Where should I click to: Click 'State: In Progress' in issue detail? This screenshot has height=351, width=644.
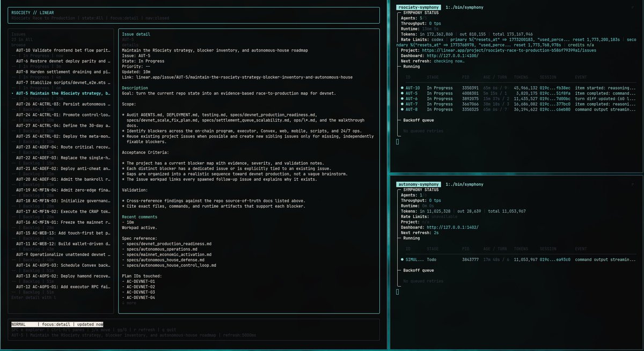(x=143, y=61)
